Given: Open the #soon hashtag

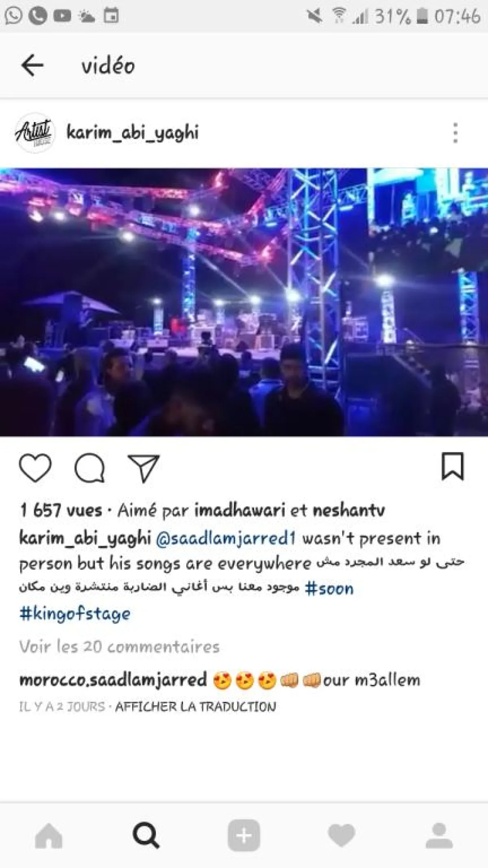Looking at the screenshot, I should (329, 589).
